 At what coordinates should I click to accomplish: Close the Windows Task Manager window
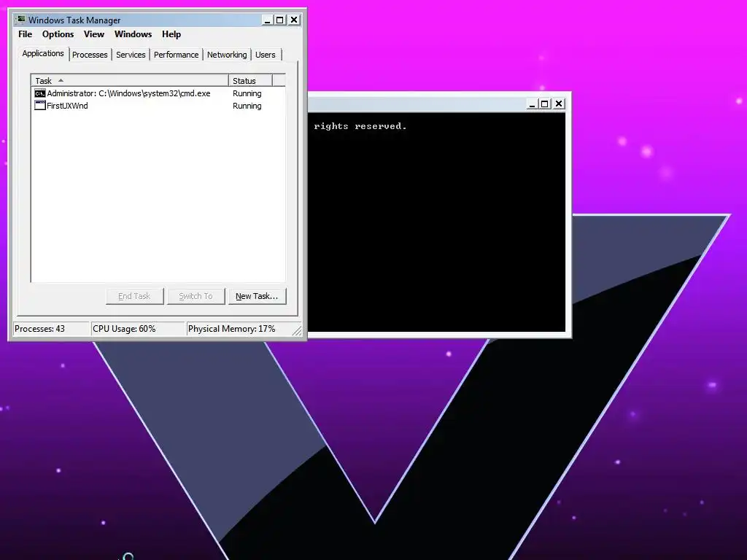click(x=294, y=20)
